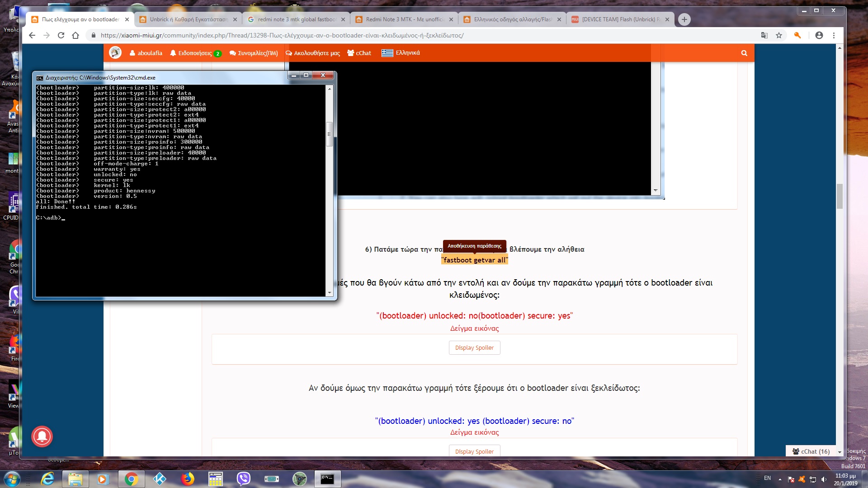Open the Chrome three-dot menu
868x488 pixels.
834,35
